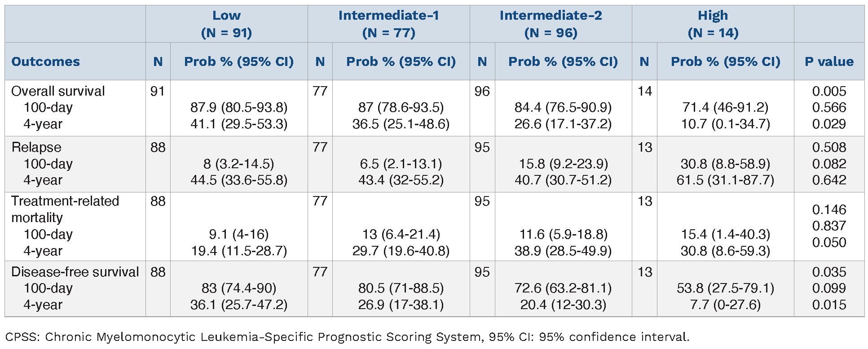The height and width of the screenshot is (349, 868).
Task: Select the "87.9 (80.5-93.8)" cell value
Action: [x=239, y=108]
